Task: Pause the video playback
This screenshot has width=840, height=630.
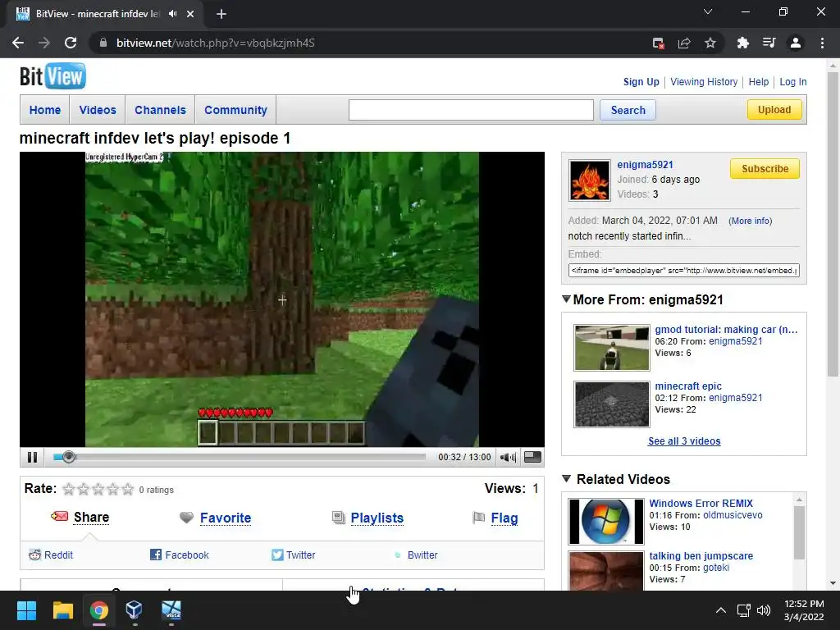Action: point(32,457)
